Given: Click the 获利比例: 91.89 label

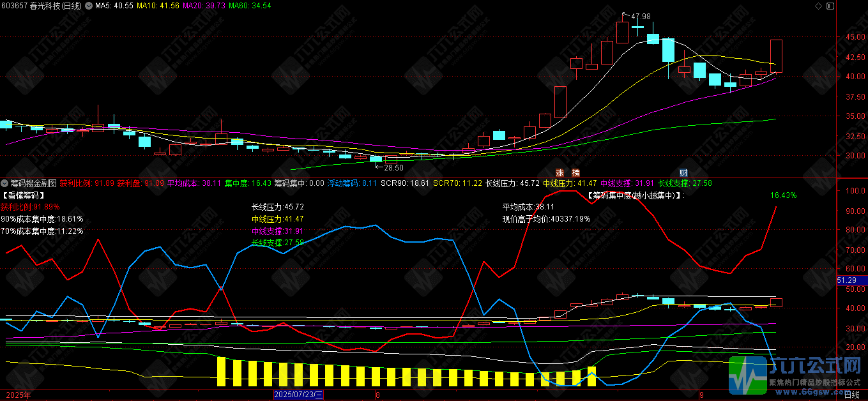Looking at the screenshot, I should pyautogui.click(x=87, y=184).
